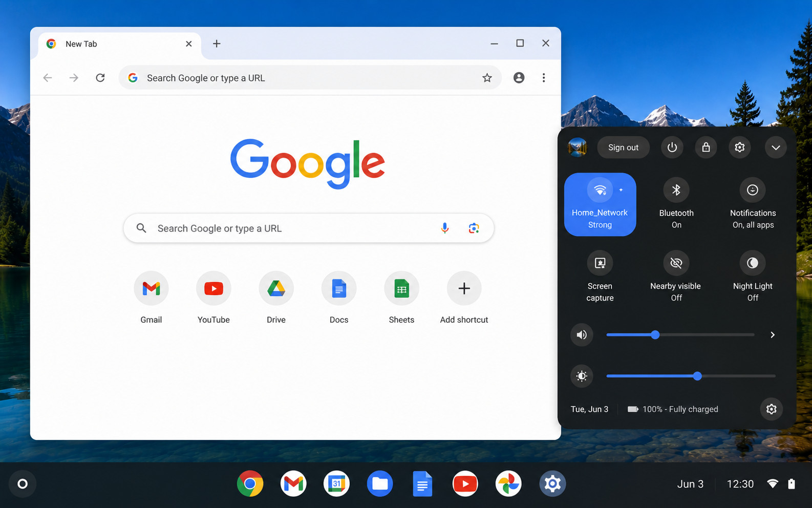Open the launcher circle on the shelf
This screenshot has height=508, width=812.
click(23, 484)
